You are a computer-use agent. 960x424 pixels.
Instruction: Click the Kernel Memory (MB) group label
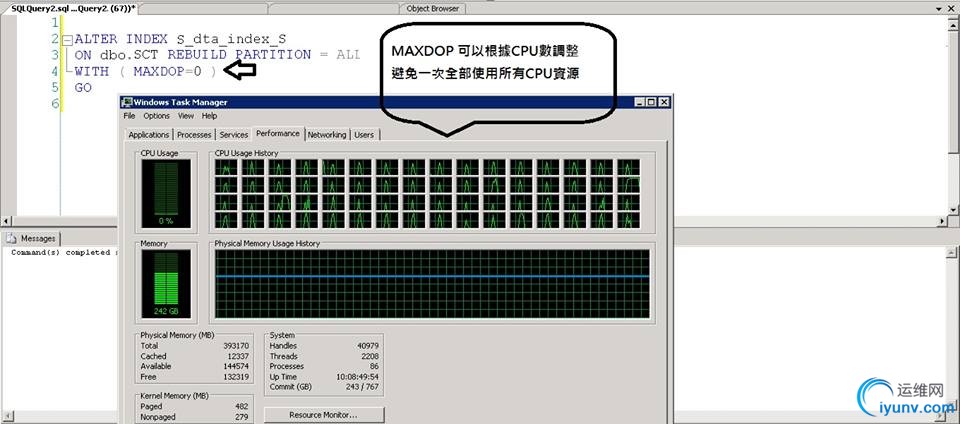(x=174, y=396)
